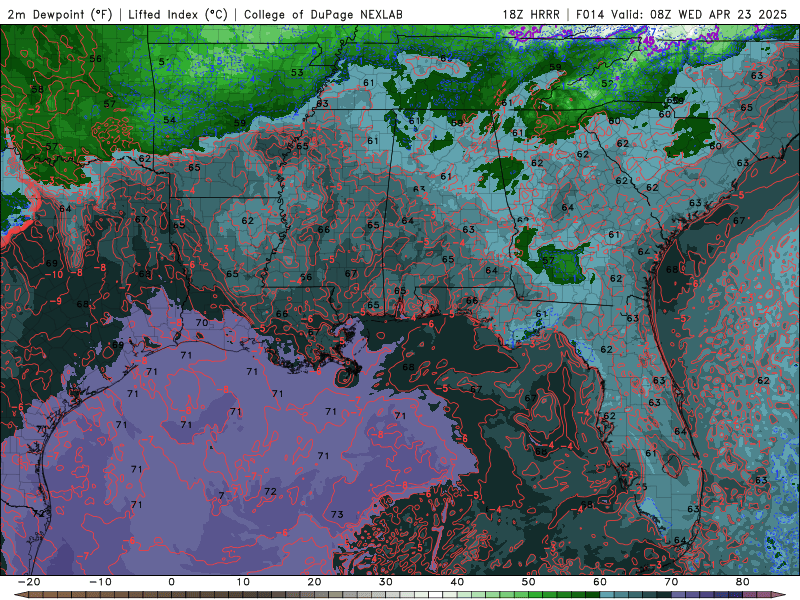Viewport: 800px width, 600px height.
Task: Click the dewpoint value 53 on the map
Action: pos(297,72)
